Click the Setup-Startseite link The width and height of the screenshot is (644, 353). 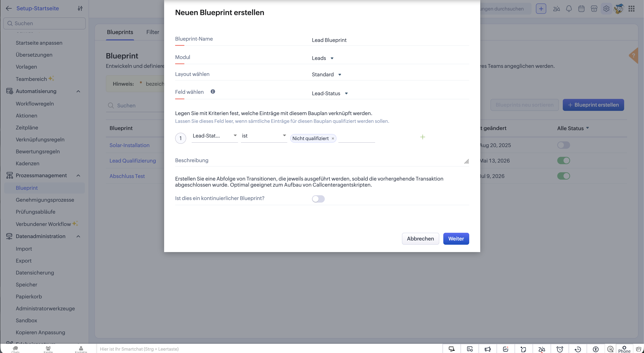tap(37, 8)
